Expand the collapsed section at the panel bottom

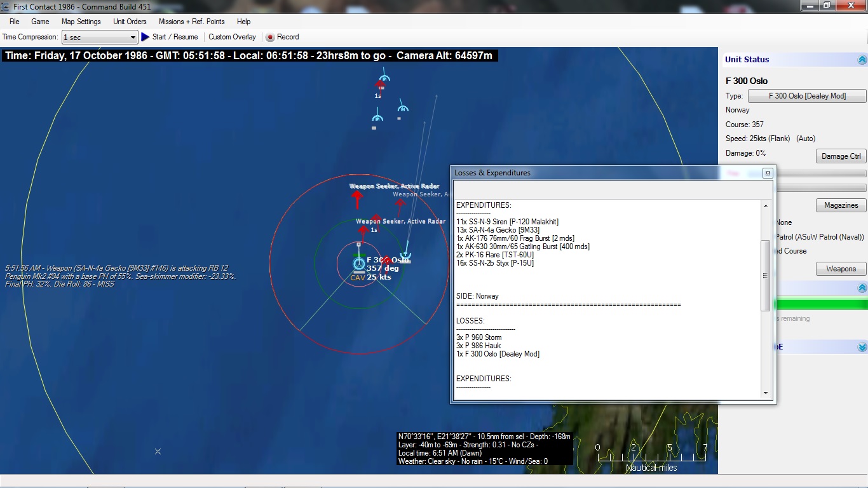point(862,347)
